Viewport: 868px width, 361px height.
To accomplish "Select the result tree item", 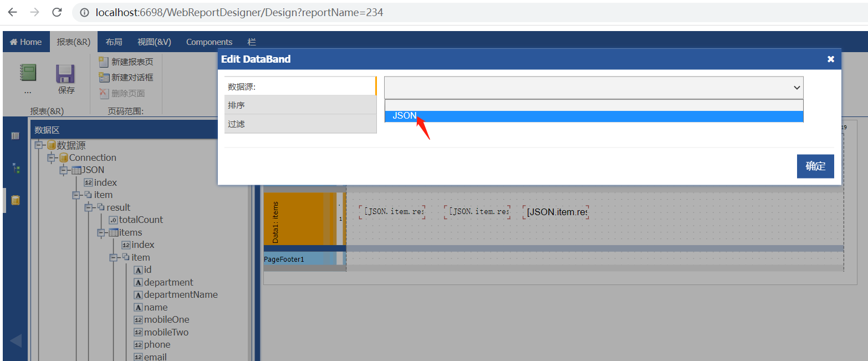I will 119,207.
